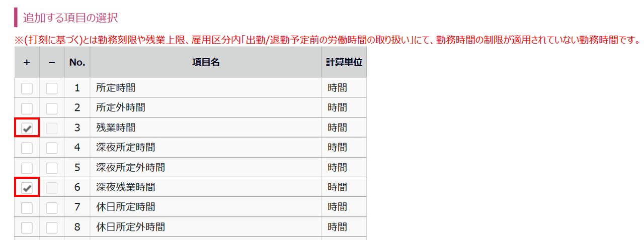The height and width of the screenshot is (240, 644).
Task: Uncheck the plus box for 残業時間
Action: [27, 128]
